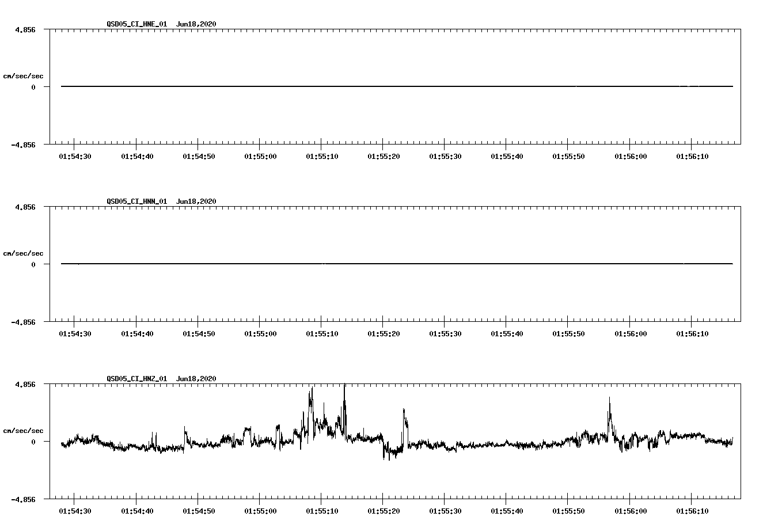Select the 01:55:10 time label under HNE plot
Image resolution: width=782 pixels, height=532 pixels.
(322, 157)
